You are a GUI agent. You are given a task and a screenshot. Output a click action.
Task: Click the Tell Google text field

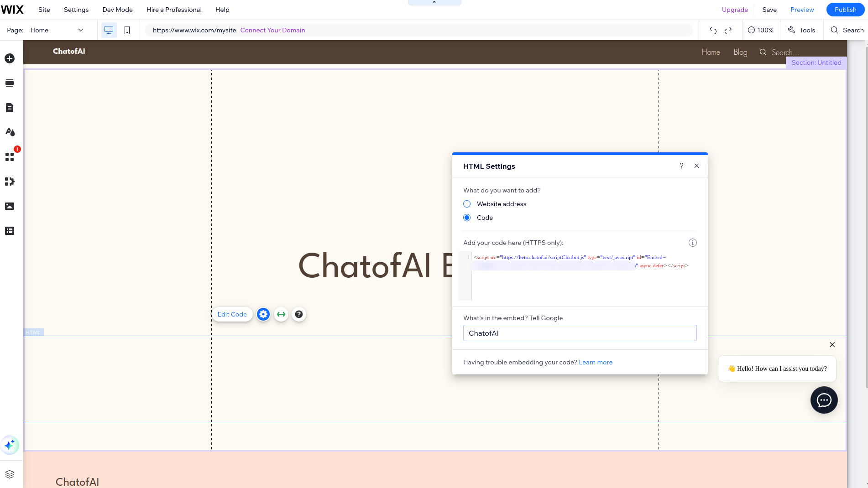(580, 333)
